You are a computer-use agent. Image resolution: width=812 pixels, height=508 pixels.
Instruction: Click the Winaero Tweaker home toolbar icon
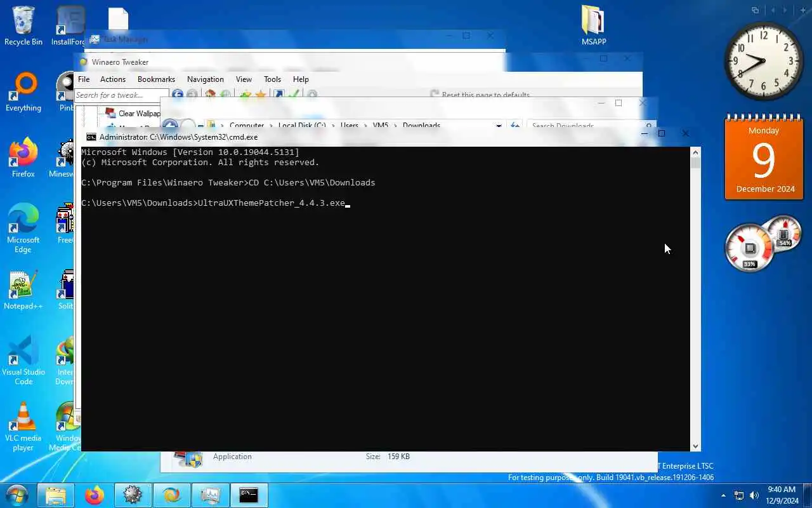coord(211,95)
